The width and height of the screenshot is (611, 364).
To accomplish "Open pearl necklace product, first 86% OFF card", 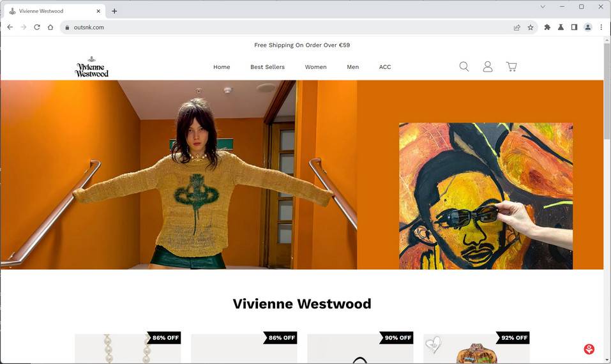I will click(128, 349).
